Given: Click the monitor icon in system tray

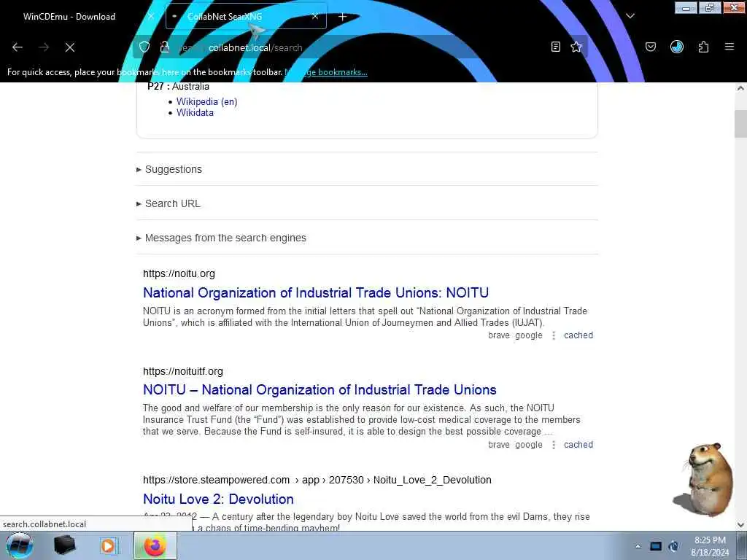Looking at the screenshot, I should [x=656, y=546].
